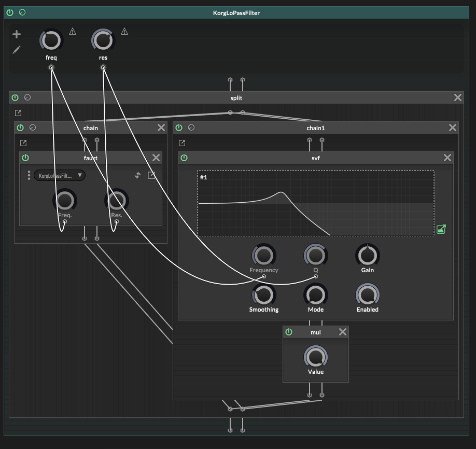This screenshot has height=449, width=476.
Task: Adjust the faust Res. knob
Action: [x=117, y=201]
